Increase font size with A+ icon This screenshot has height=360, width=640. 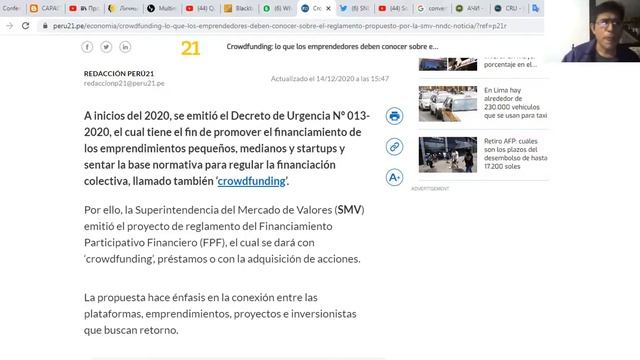(394, 177)
